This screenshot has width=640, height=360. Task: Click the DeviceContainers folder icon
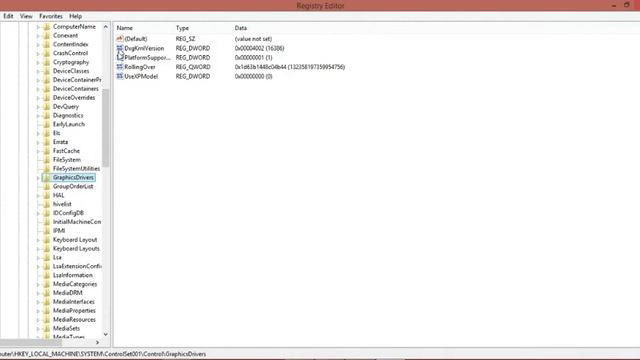(47, 89)
